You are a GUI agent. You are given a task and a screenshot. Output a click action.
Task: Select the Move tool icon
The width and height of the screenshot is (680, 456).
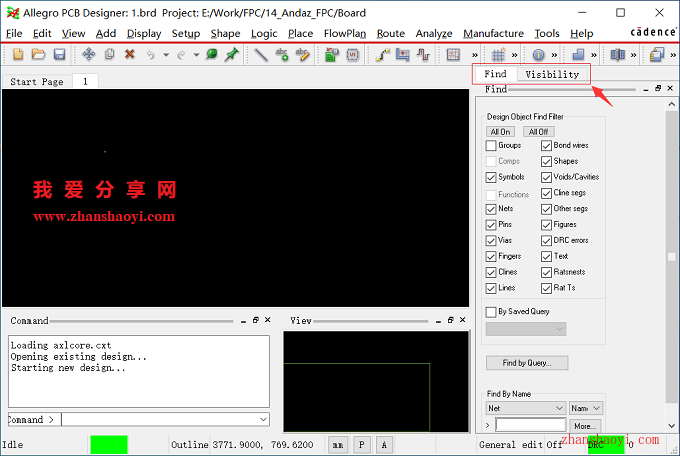click(88, 54)
